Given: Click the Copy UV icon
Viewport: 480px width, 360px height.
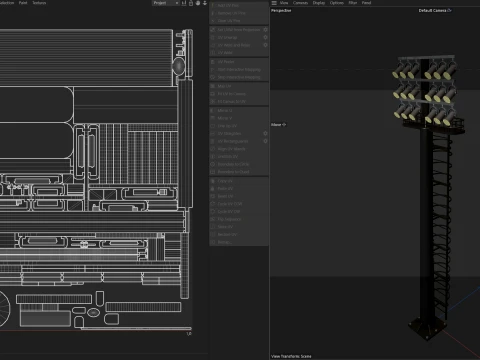Looking at the screenshot, I should 213,181.
